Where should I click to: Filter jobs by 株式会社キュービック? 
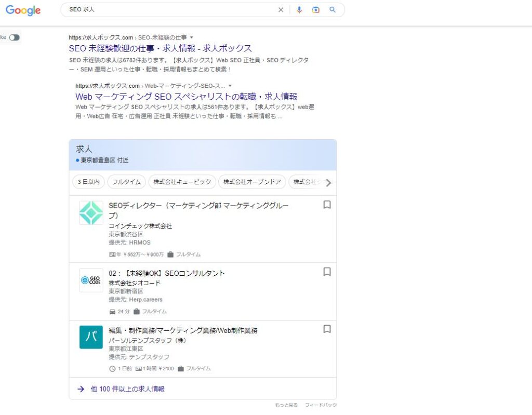tap(182, 182)
